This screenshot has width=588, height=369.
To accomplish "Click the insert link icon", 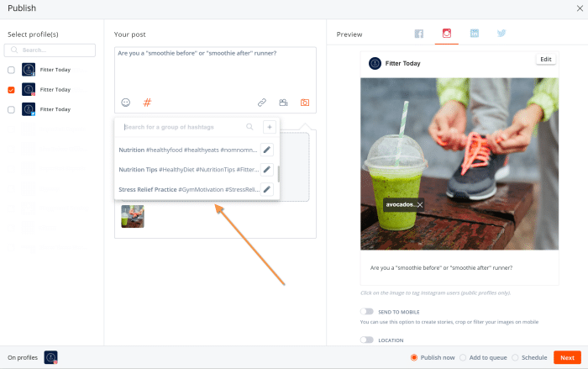I will (x=262, y=103).
